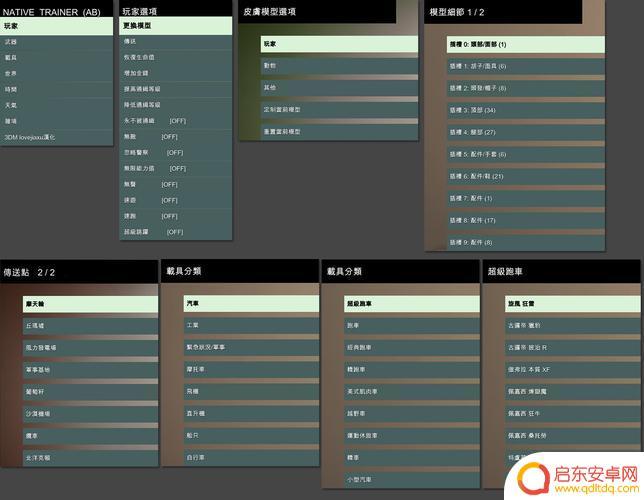Image resolution: width=644 pixels, height=500 pixels.
Task: Choose 工業 in the 載具分類 panel
Action: point(251,325)
